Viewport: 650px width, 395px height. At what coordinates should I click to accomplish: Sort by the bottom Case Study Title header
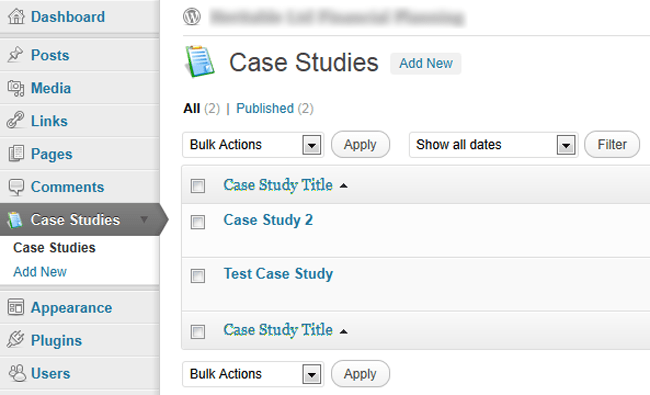(278, 330)
